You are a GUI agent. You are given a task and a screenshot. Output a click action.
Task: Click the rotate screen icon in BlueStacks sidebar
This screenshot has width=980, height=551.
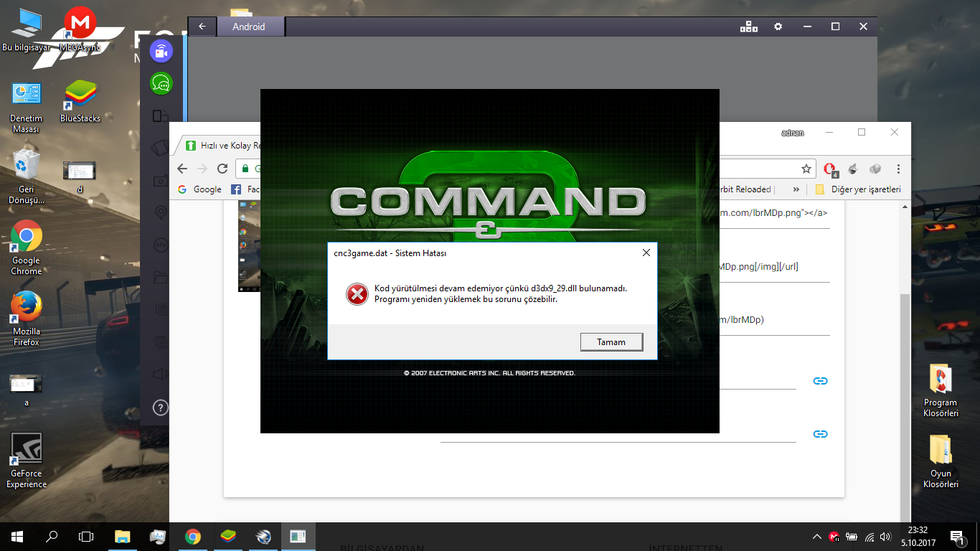click(161, 116)
